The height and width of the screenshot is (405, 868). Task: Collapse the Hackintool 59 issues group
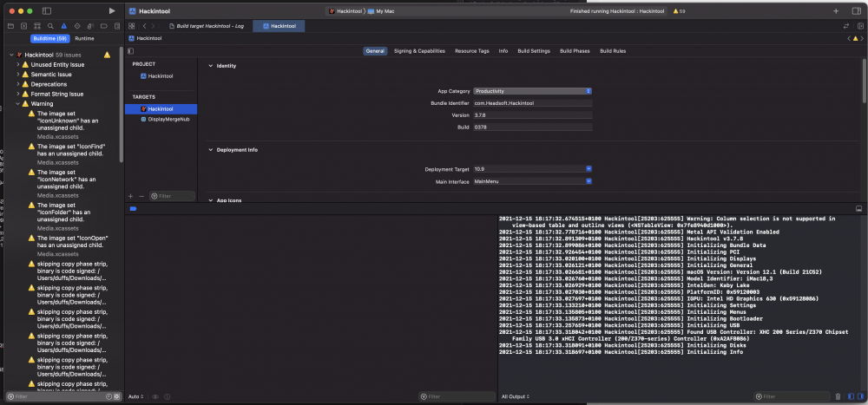[10, 55]
